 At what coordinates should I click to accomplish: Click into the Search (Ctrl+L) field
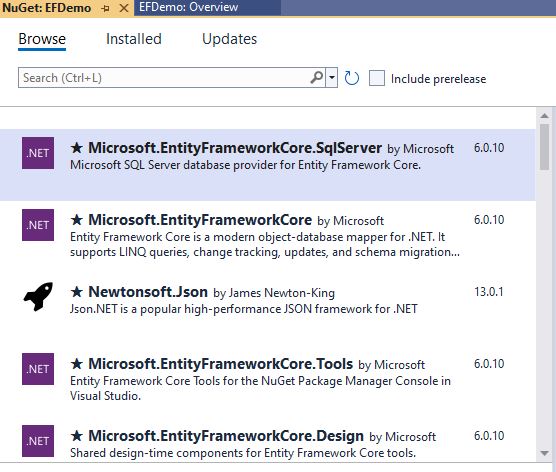(163, 78)
